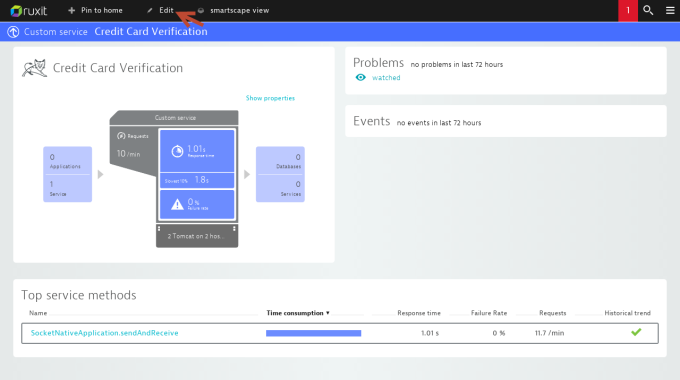Open the hamburger menu
The image size is (680, 380).
(x=670, y=10)
